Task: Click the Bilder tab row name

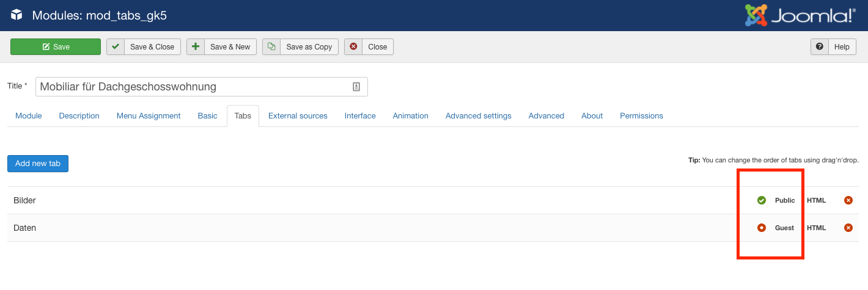Action: tap(25, 200)
